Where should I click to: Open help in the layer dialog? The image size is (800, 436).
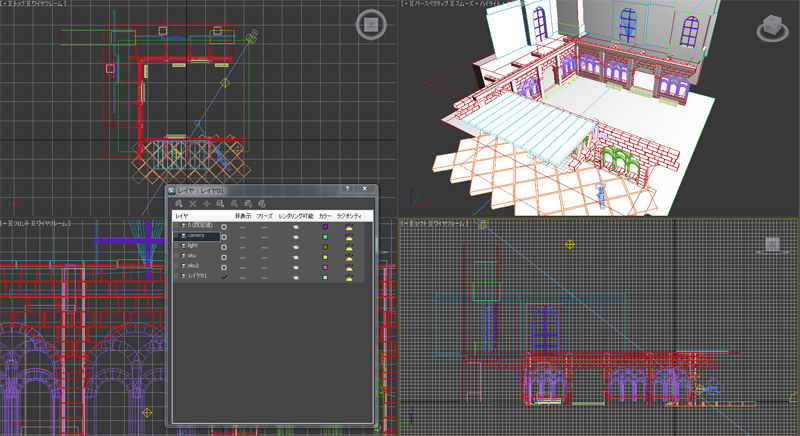[x=346, y=188]
